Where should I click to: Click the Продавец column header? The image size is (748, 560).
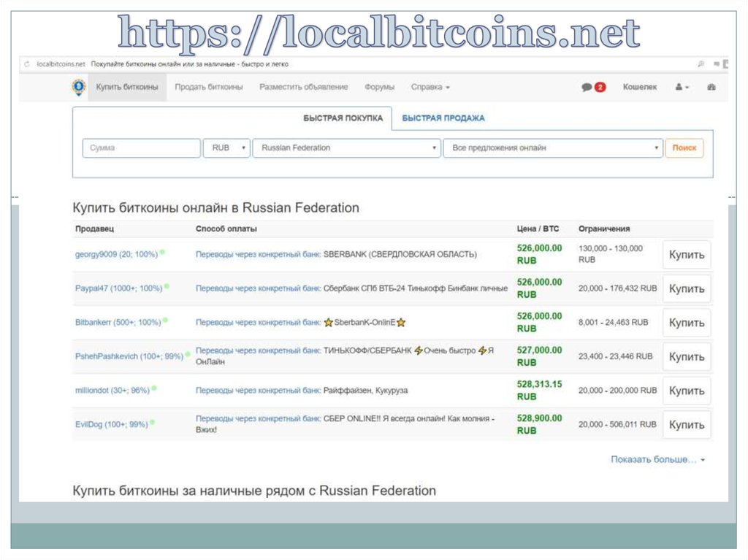pos(94,229)
